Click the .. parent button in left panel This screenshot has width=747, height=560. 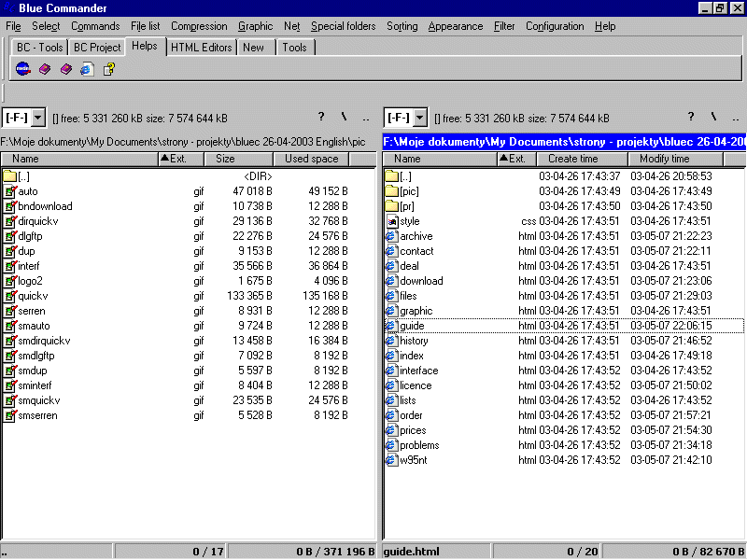point(366,118)
